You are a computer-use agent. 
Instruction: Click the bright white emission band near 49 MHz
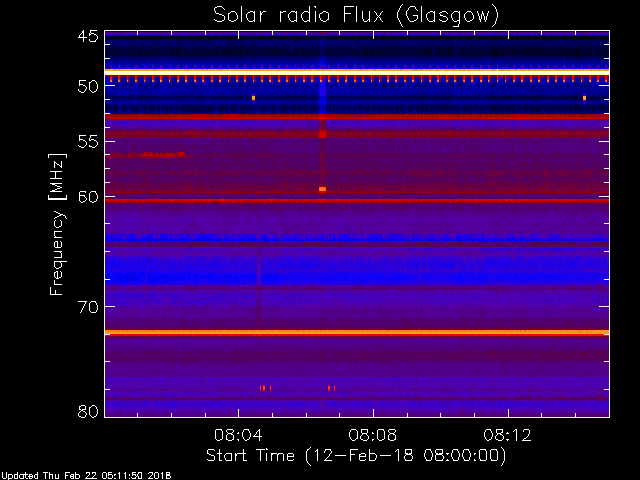tap(357, 72)
